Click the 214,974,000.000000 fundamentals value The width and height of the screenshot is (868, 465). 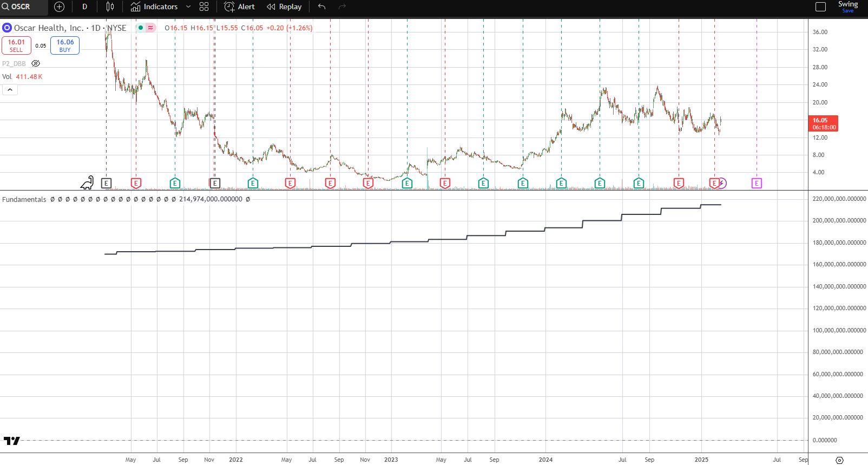coord(211,199)
